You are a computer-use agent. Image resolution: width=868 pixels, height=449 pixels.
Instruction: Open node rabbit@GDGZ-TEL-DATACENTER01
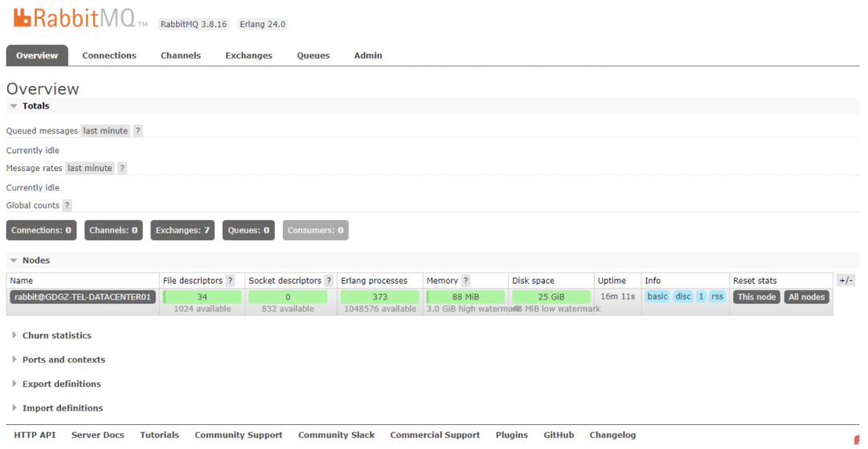(x=83, y=297)
